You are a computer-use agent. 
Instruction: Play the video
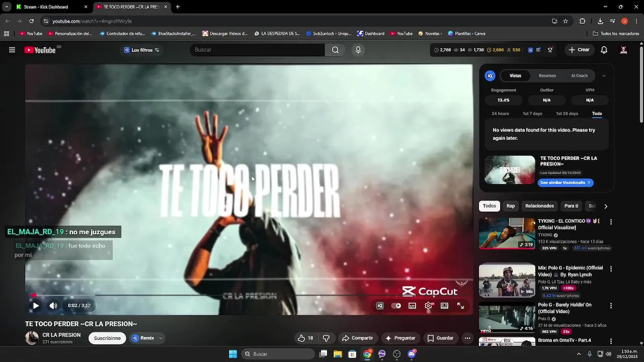coord(36,306)
